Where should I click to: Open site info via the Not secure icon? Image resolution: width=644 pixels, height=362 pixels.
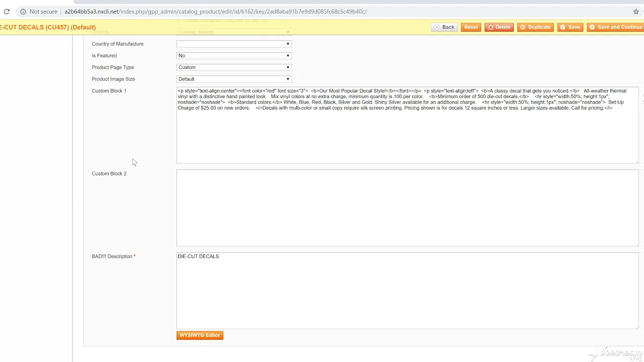[23, 12]
